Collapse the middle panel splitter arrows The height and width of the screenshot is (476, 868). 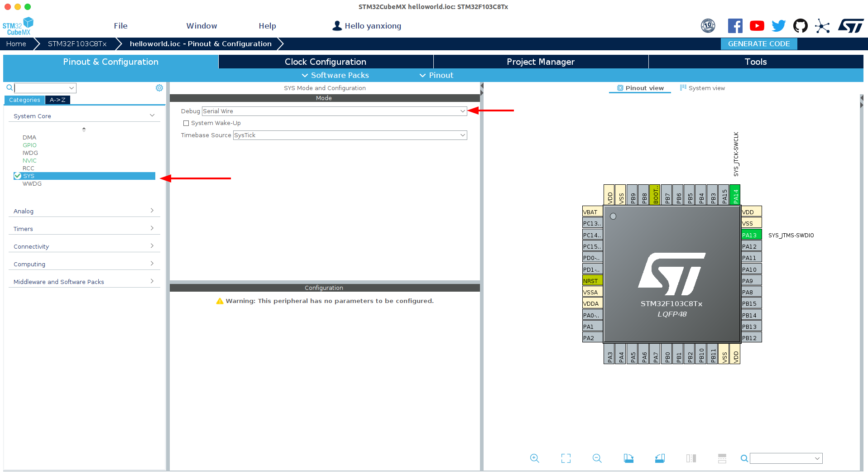482,89
